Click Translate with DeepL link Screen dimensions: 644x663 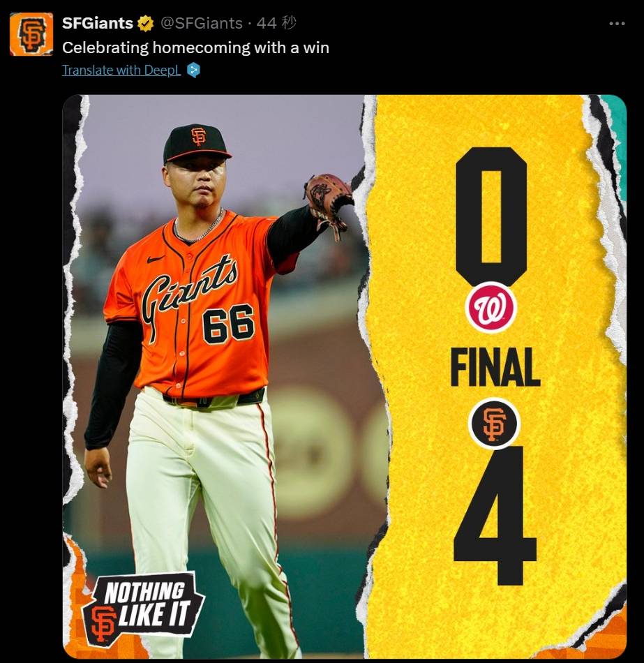[x=121, y=70]
